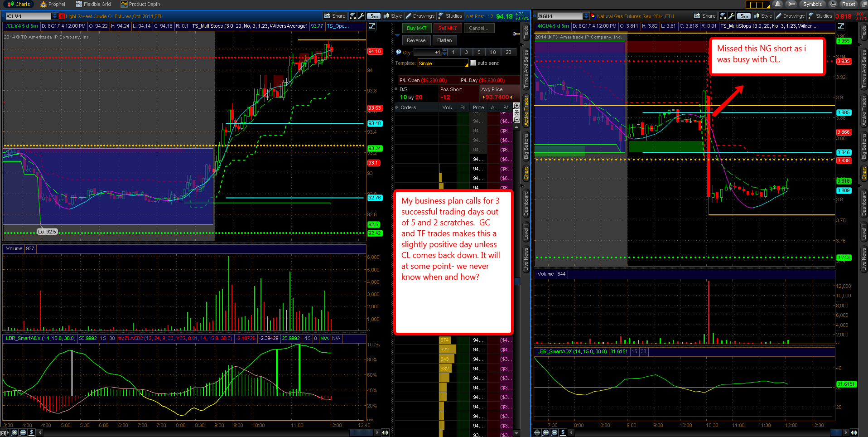The image size is (868, 437).
Task: Set quantity preset to 1
Action: (453, 52)
